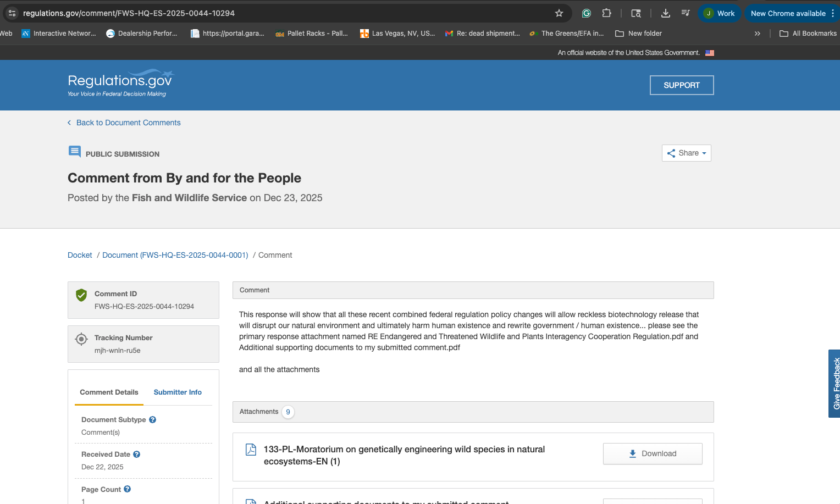Screen dimensions: 840x504
Task: Click the PDF attachment file icon
Action: pos(251,450)
